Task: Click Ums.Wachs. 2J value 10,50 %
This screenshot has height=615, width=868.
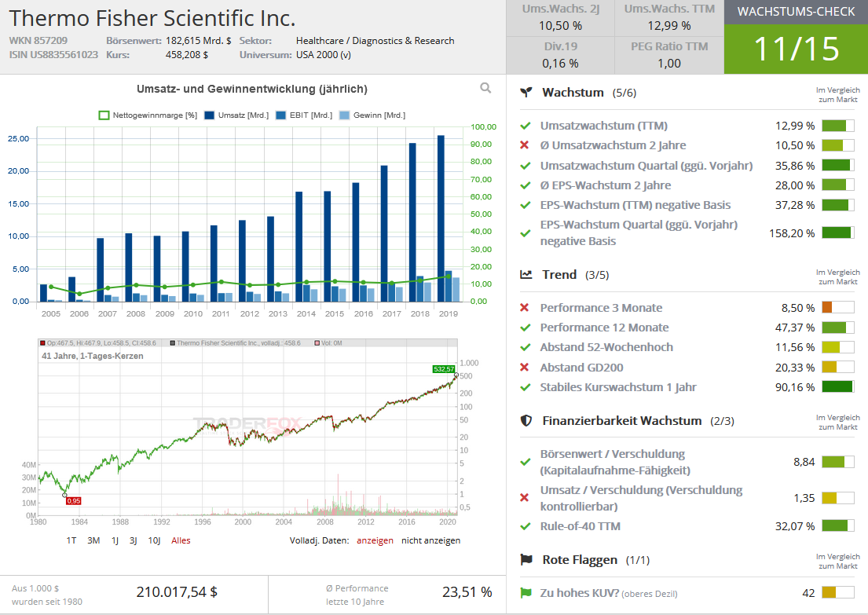Action: (x=560, y=25)
